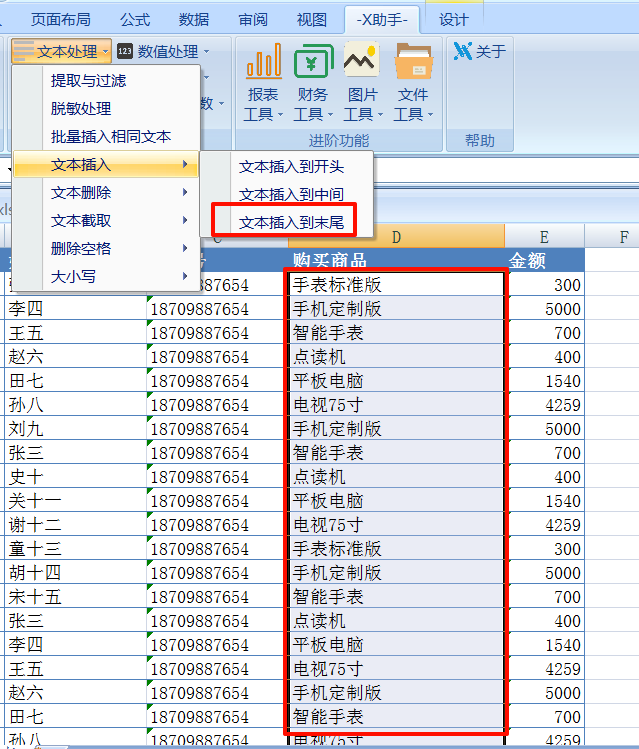Select name cell 刘九

click(75, 428)
